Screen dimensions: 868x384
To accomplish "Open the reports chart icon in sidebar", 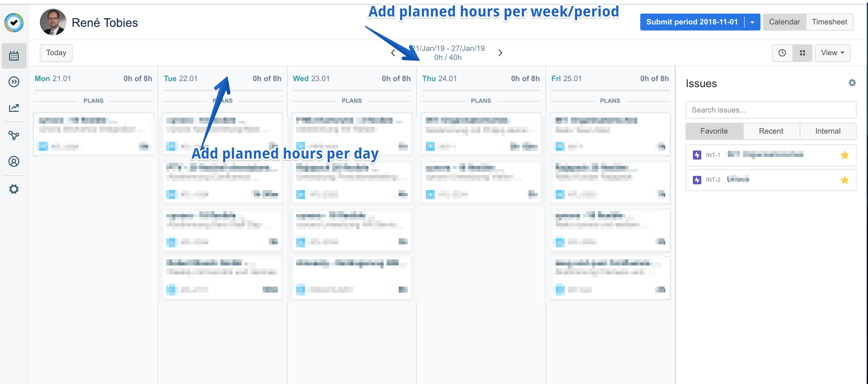I will [14, 108].
